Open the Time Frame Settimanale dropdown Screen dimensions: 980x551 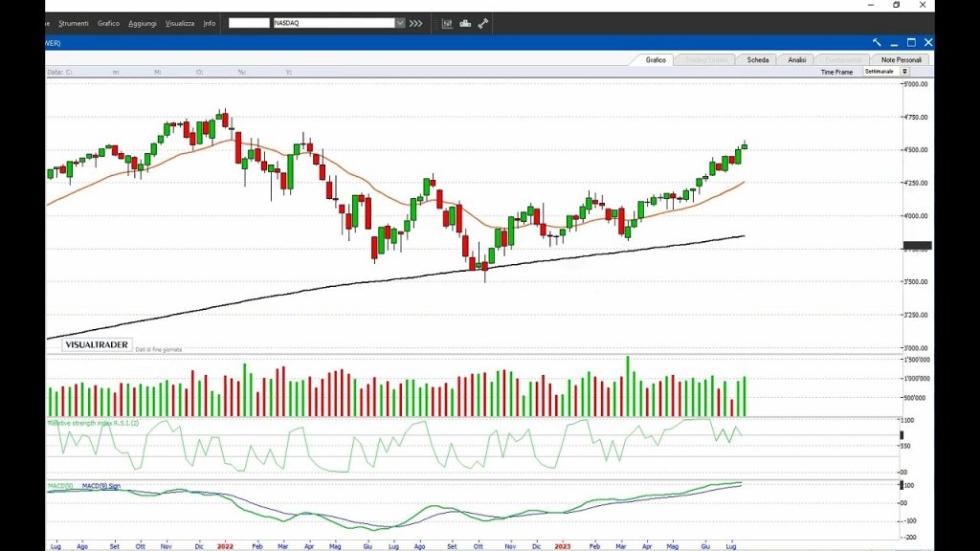pyautogui.click(x=904, y=72)
